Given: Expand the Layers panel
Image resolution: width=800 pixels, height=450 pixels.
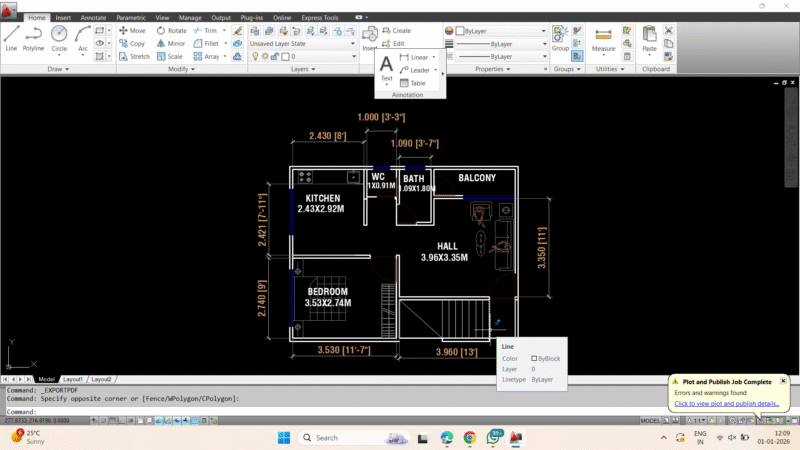Looking at the screenshot, I should click(x=303, y=69).
